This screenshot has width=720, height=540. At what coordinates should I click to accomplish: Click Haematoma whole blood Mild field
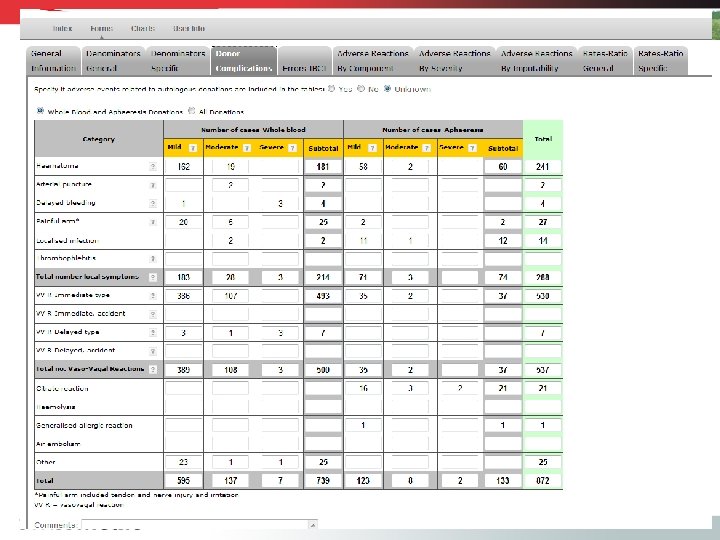[x=184, y=167]
